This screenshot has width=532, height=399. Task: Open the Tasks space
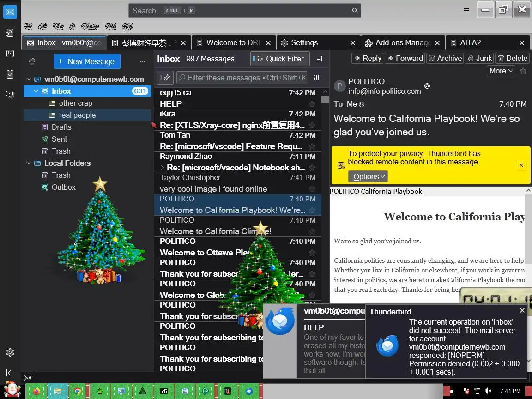10,74
